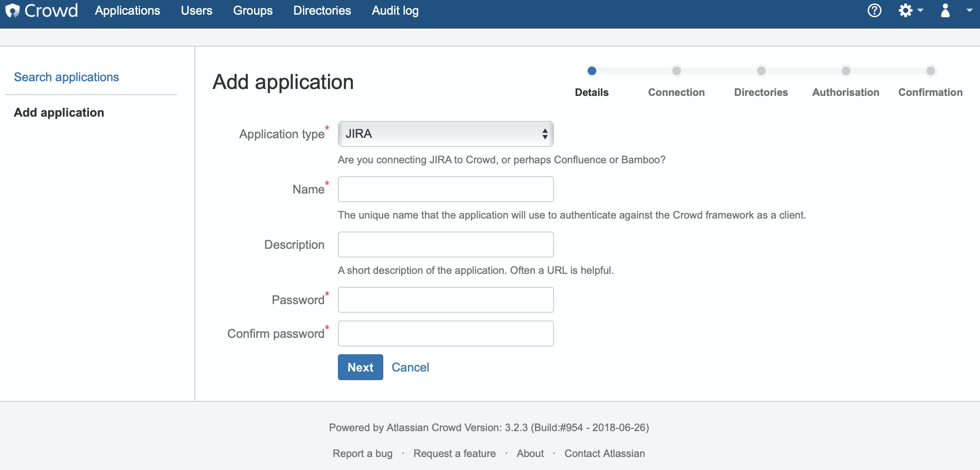Click the Crowd shield logo
Image resolution: width=980 pixels, height=470 pixels.
coord(13,10)
